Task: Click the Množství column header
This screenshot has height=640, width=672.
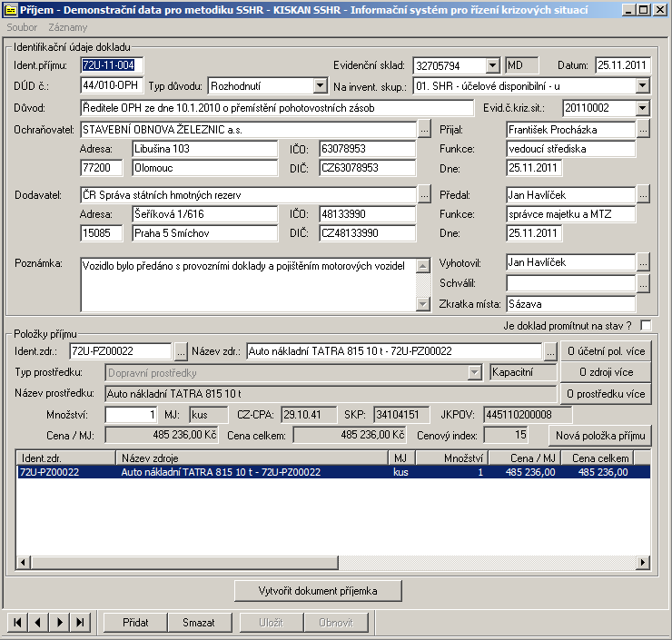Action: (451, 458)
